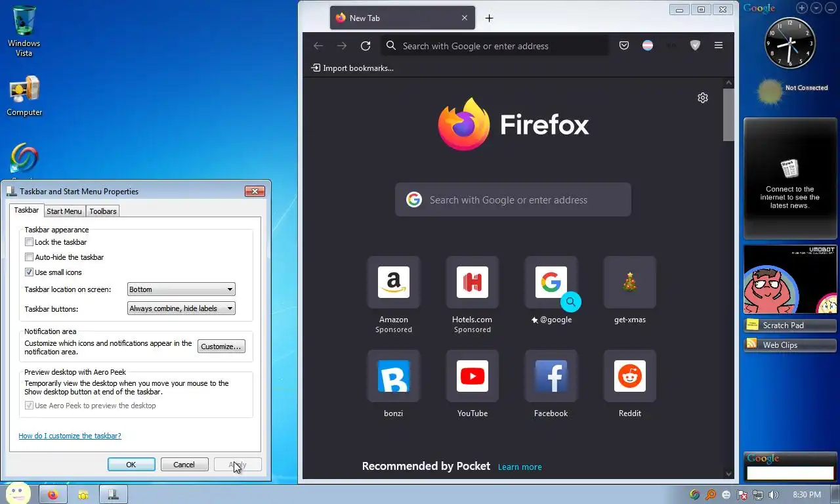Image resolution: width=840 pixels, height=504 pixels.
Task: Click the taskbar clock showing 8:30 PM
Action: point(807,495)
